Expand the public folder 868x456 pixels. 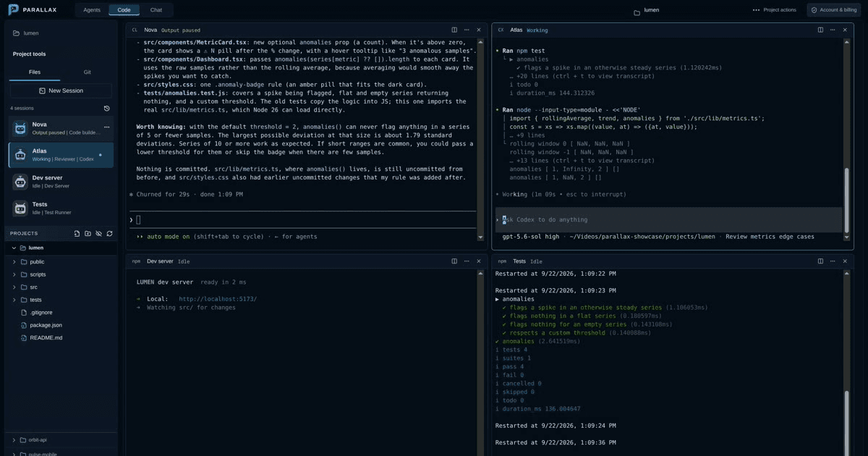click(x=14, y=262)
